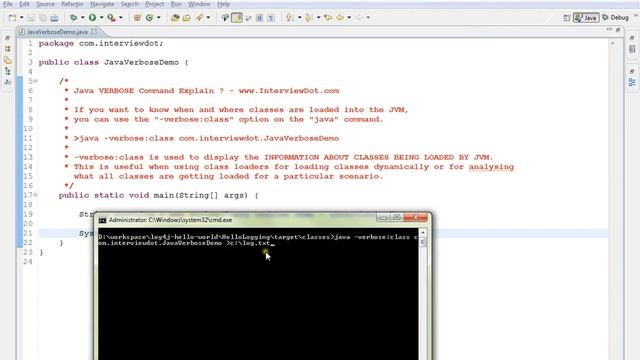Click the External Tools run icon
The image size is (640, 360).
point(111,18)
